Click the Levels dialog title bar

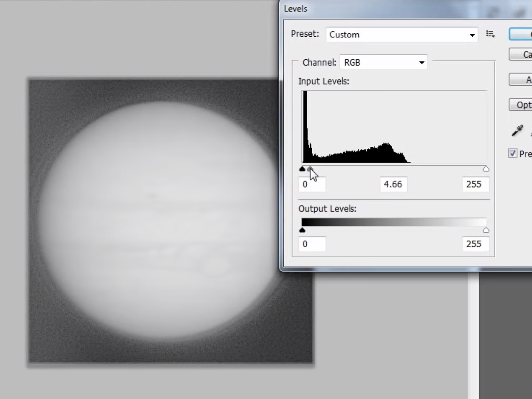[371, 9]
